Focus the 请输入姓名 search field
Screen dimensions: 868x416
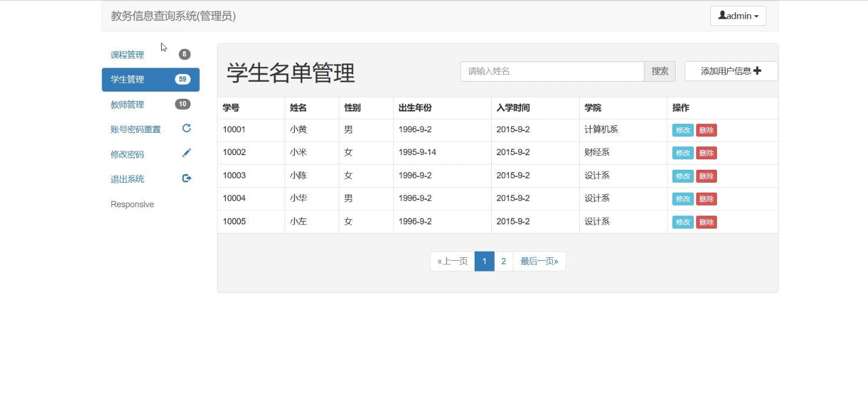[552, 71]
